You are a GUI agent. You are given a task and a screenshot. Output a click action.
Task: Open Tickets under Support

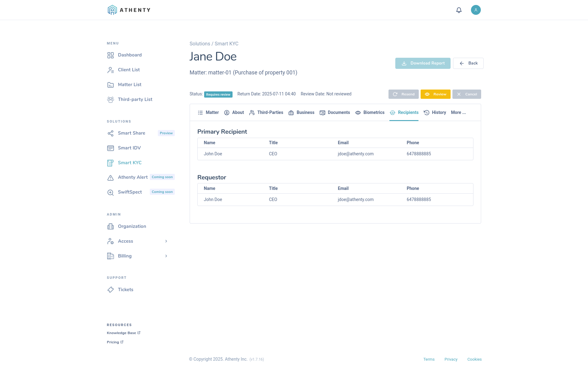(125, 290)
